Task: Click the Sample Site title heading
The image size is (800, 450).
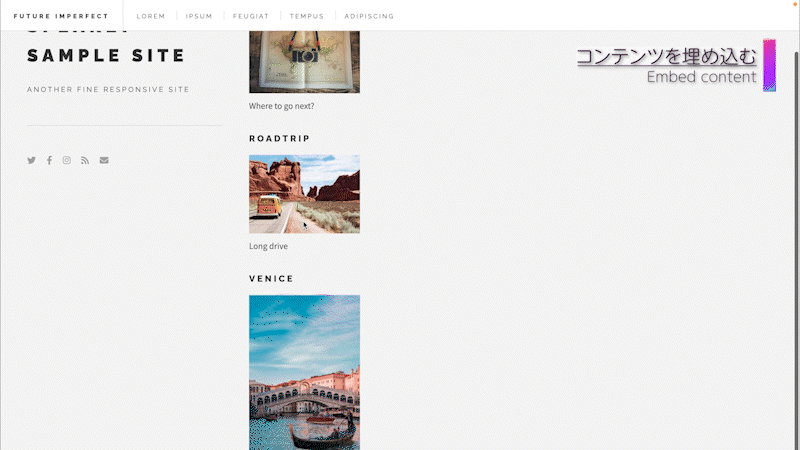Action: click(106, 55)
